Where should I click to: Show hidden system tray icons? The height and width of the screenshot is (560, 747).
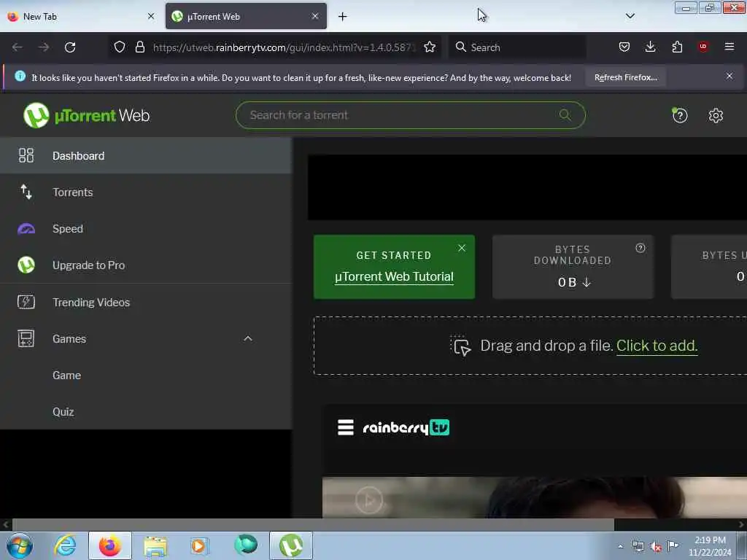[620, 546]
